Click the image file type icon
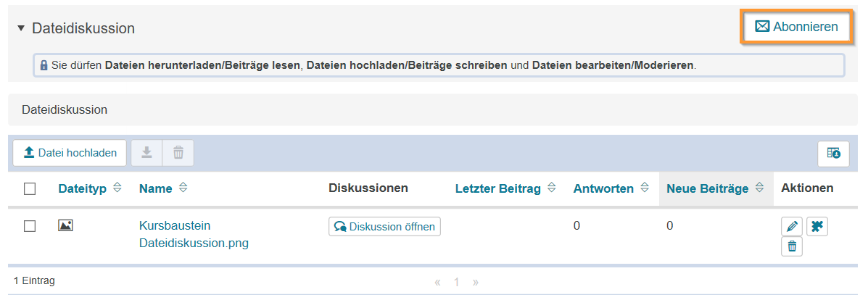 point(66,225)
